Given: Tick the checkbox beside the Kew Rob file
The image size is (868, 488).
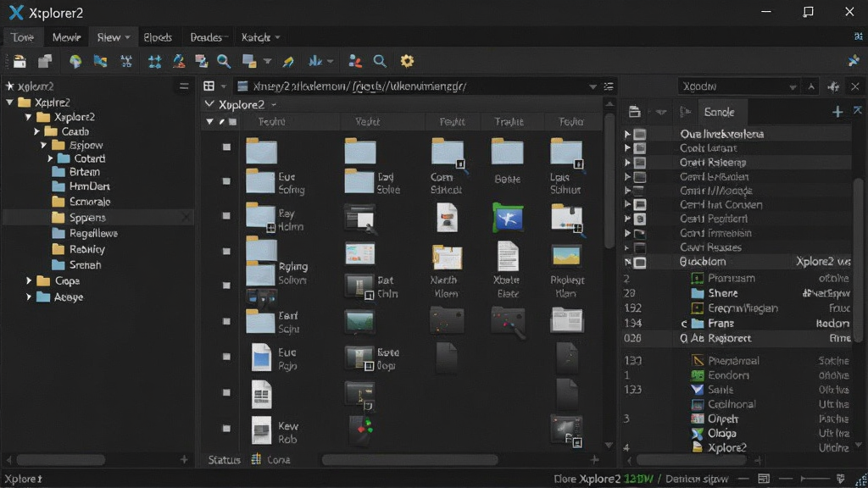Looking at the screenshot, I should (226, 428).
